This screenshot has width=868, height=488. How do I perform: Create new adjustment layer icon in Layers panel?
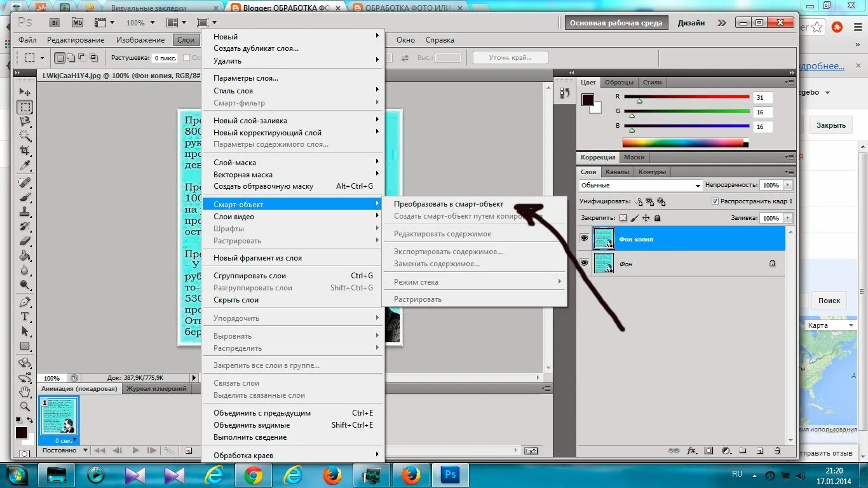pyautogui.click(x=726, y=451)
